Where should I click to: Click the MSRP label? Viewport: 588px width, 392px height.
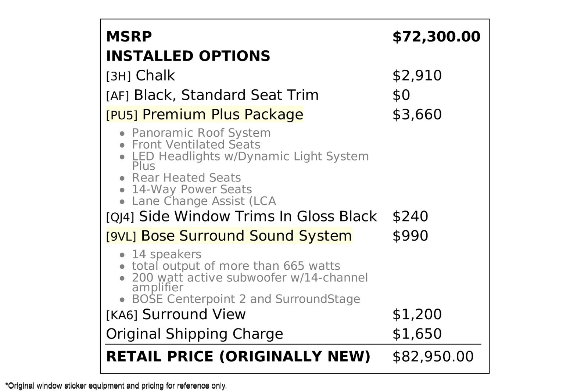[129, 36]
